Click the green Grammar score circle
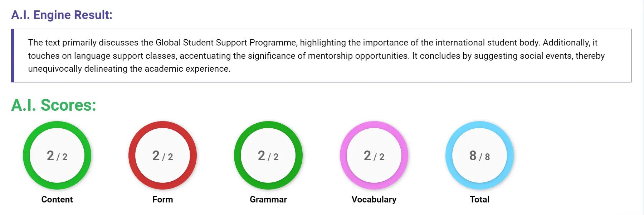This screenshot has height=215, width=644. 268,155
